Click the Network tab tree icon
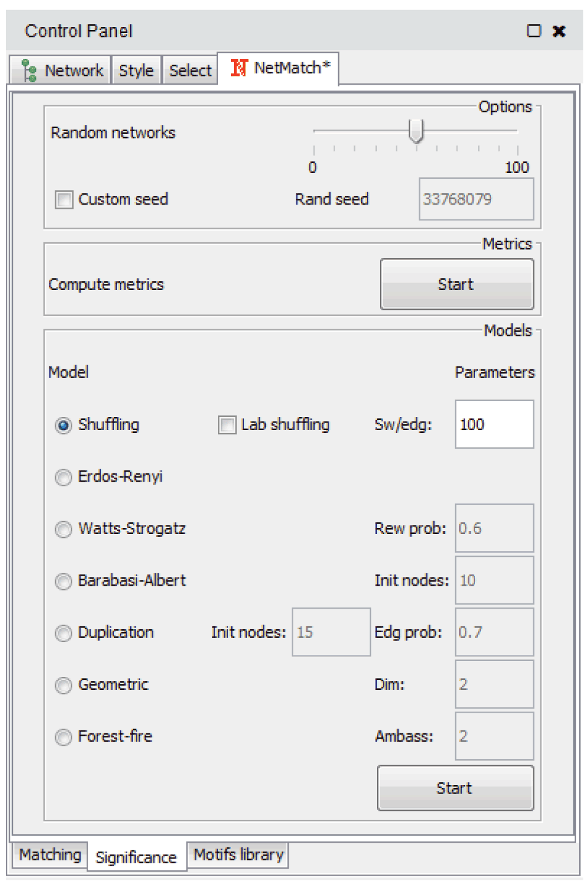 pos(28,71)
